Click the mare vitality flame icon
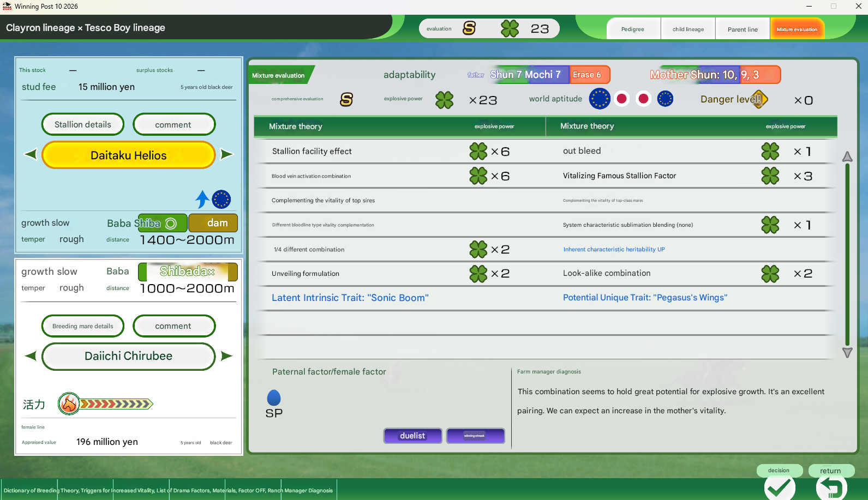Image resolution: width=868 pixels, height=500 pixels. click(x=69, y=404)
